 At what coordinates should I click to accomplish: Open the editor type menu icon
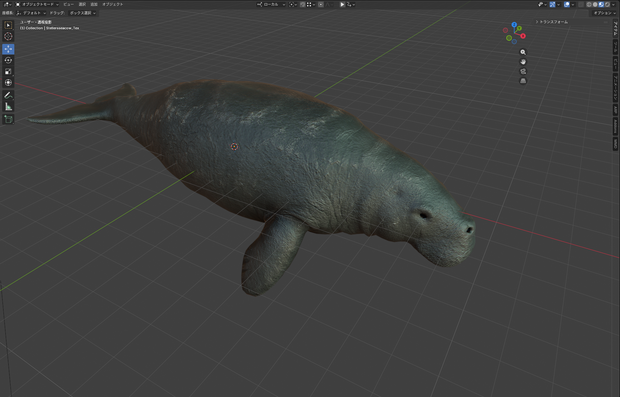(x=7, y=4)
